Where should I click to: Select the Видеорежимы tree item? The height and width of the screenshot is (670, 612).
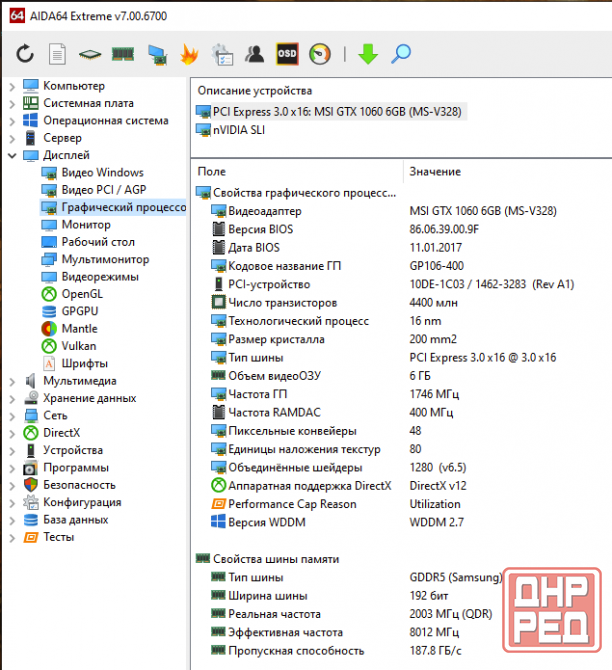tap(90, 277)
